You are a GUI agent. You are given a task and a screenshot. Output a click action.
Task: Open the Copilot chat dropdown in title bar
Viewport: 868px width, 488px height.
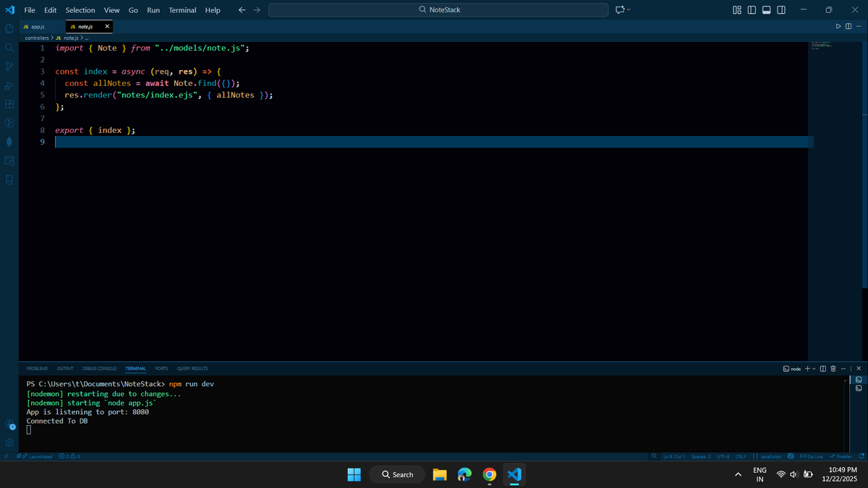(x=629, y=9)
